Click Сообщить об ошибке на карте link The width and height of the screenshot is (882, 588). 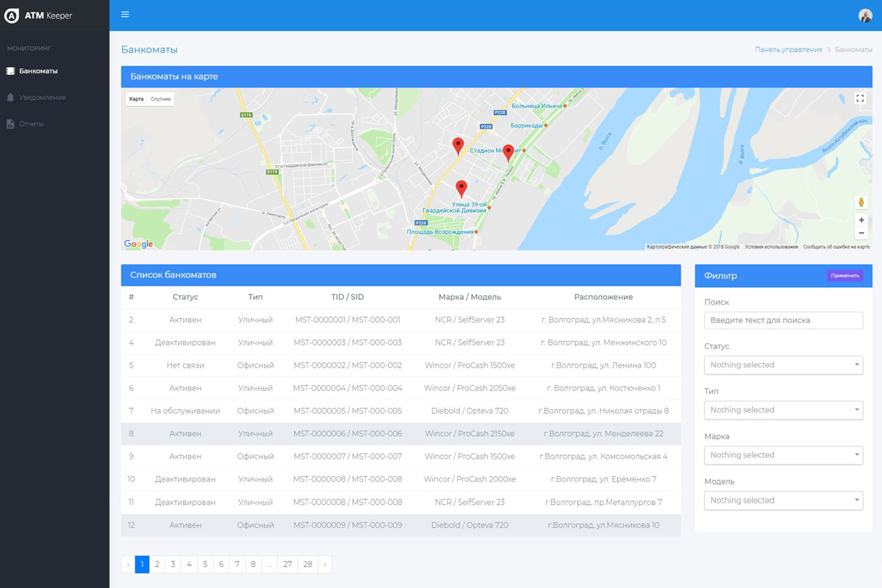[x=836, y=247]
